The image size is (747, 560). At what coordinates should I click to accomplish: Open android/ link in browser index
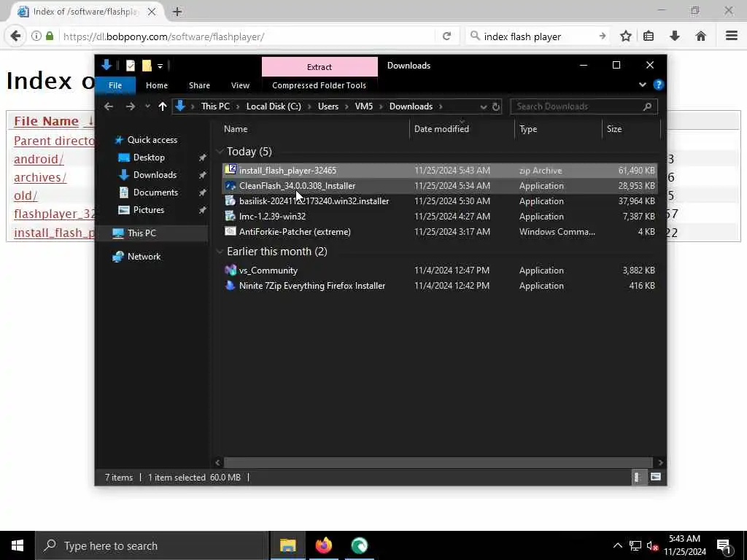coord(39,159)
